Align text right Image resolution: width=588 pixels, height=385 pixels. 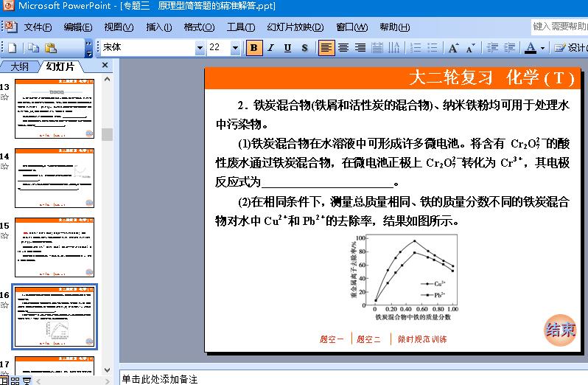[360, 48]
